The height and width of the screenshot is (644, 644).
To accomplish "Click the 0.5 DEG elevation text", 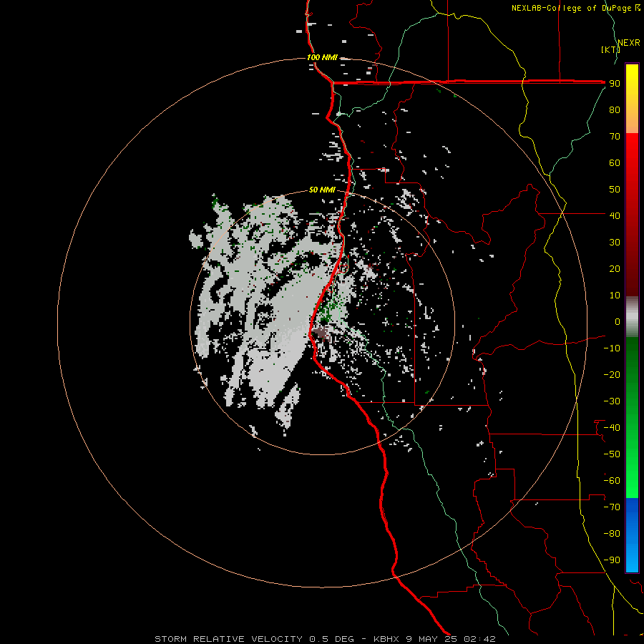I will point(331,639).
